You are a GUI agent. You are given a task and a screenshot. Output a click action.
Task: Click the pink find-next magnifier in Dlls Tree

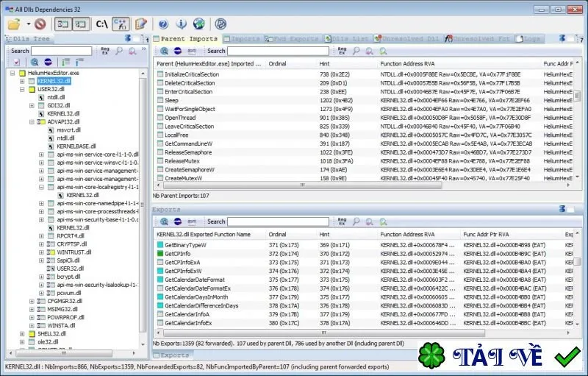click(132, 51)
